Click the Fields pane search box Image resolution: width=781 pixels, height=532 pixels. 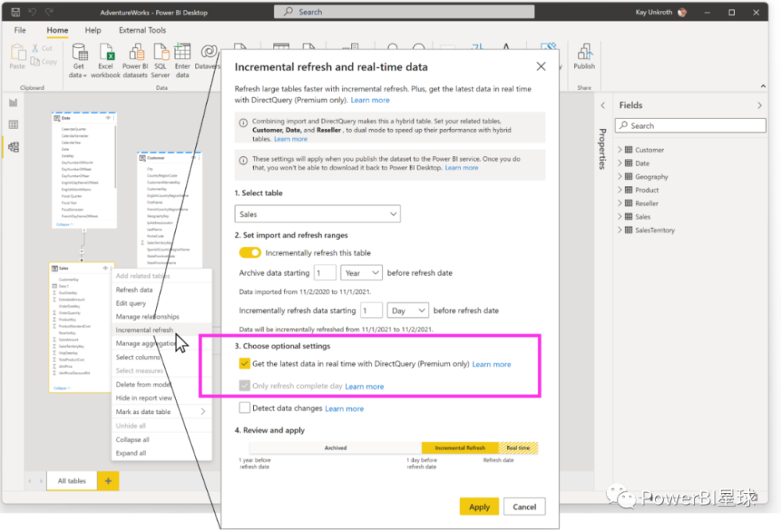(x=690, y=126)
